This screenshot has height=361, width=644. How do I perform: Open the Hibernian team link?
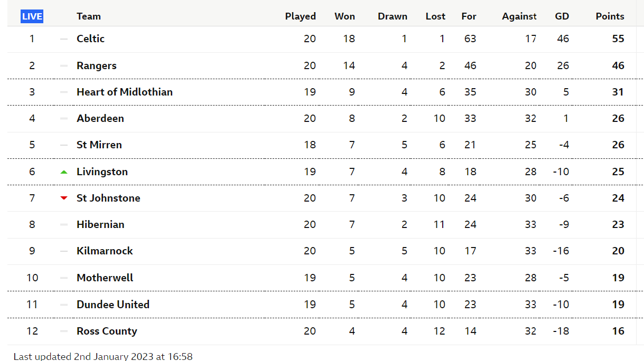100,224
